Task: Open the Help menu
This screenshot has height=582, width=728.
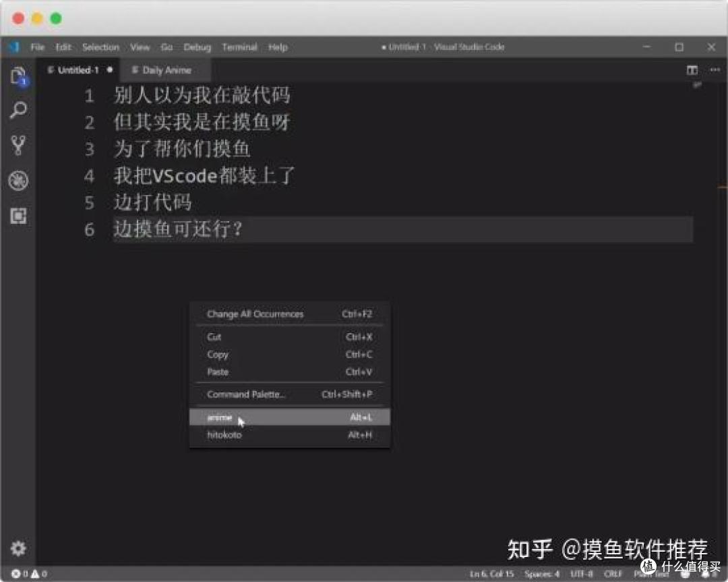Action: (x=278, y=47)
